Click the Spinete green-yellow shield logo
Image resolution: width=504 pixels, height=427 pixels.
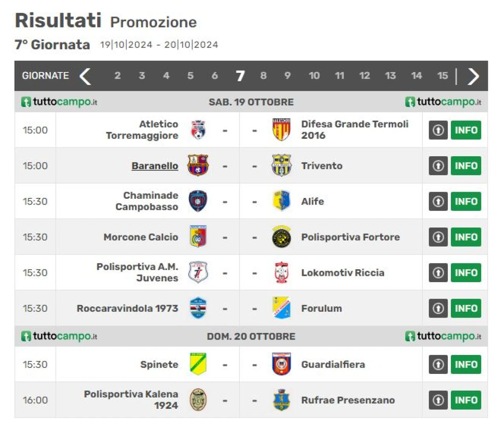(x=198, y=364)
